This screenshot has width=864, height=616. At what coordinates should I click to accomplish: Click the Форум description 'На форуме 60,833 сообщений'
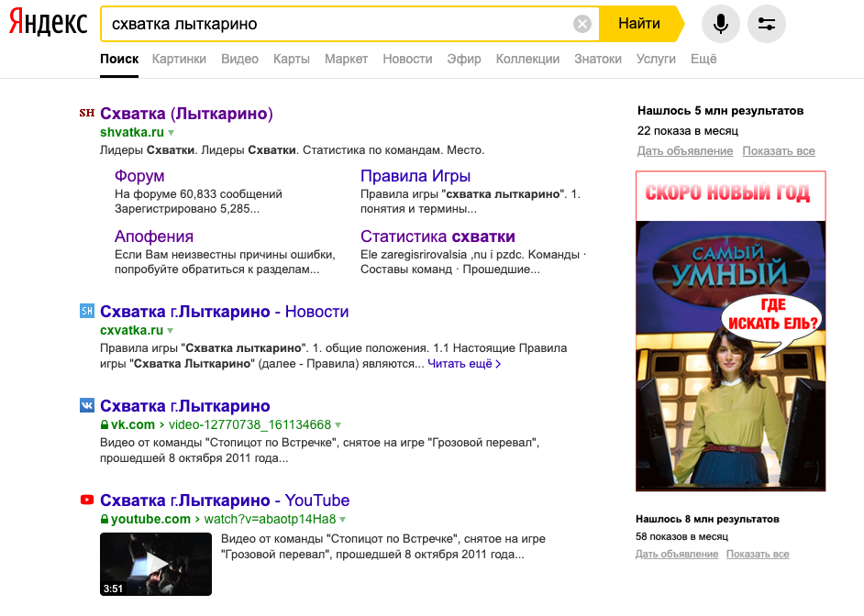198,193
